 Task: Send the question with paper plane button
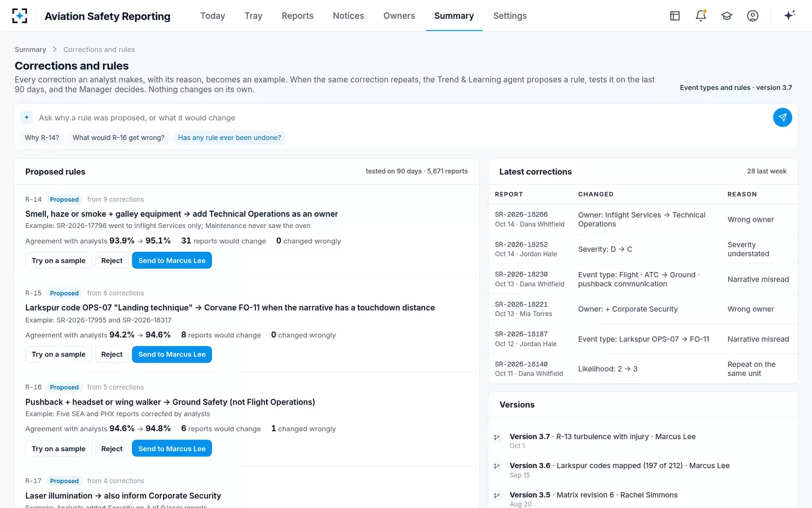[783, 117]
